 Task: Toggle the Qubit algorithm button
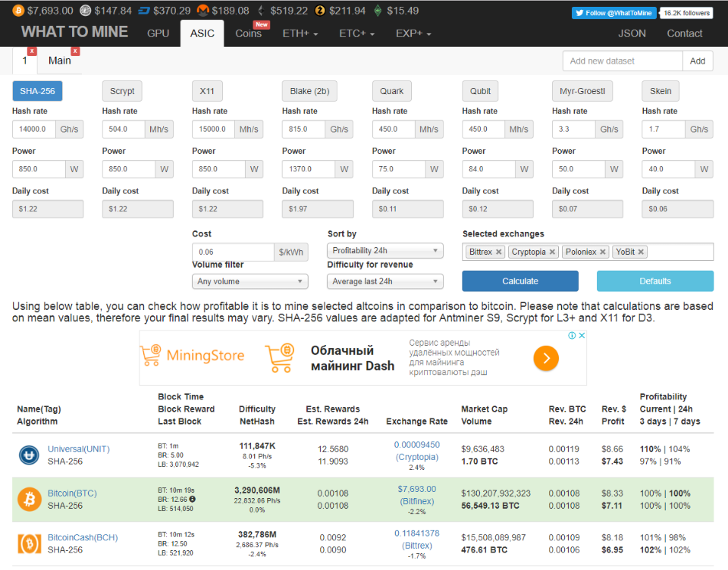480,91
